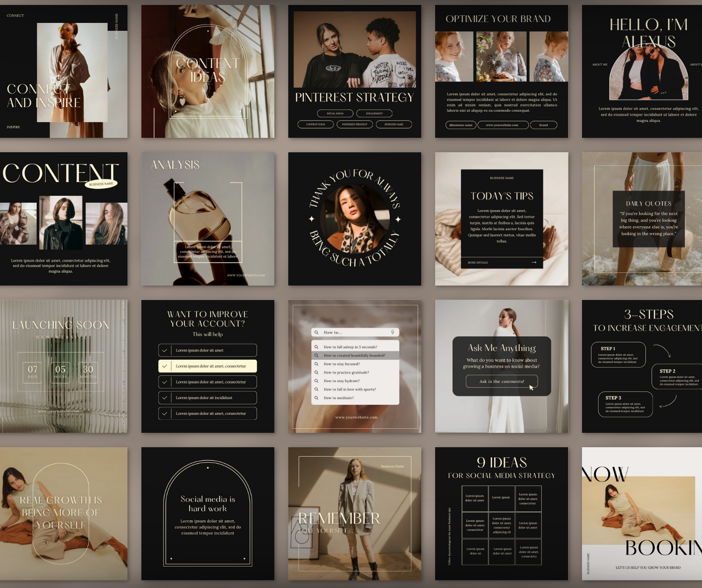Open the "9 Ideas for Social Media Strategy" template
The width and height of the screenshot is (702, 588).
(501, 513)
